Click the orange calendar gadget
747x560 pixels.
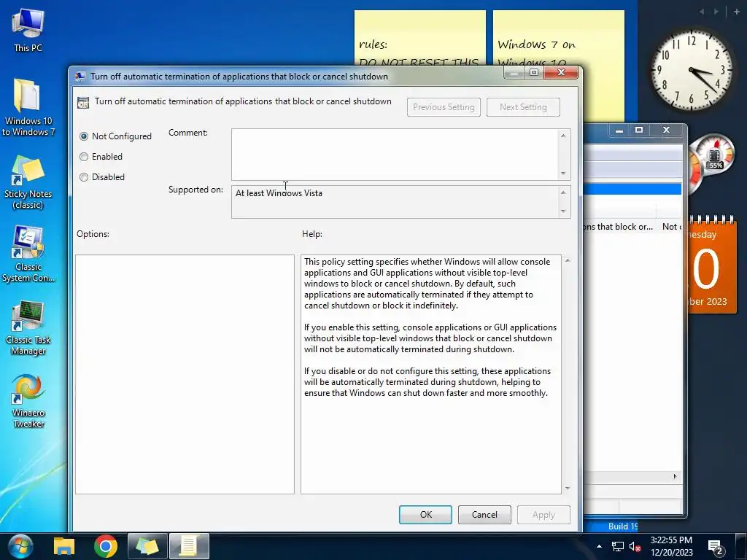point(712,265)
